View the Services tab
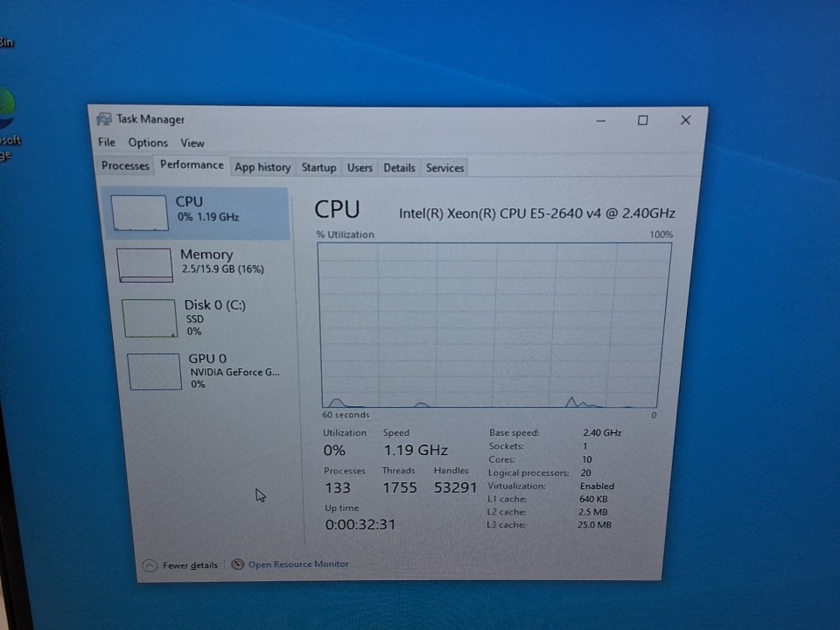Viewport: 840px width, 630px height. [x=444, y=167]
